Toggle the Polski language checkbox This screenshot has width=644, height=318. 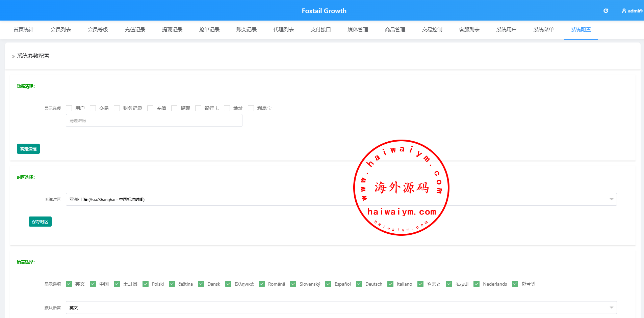coord(146,284)
